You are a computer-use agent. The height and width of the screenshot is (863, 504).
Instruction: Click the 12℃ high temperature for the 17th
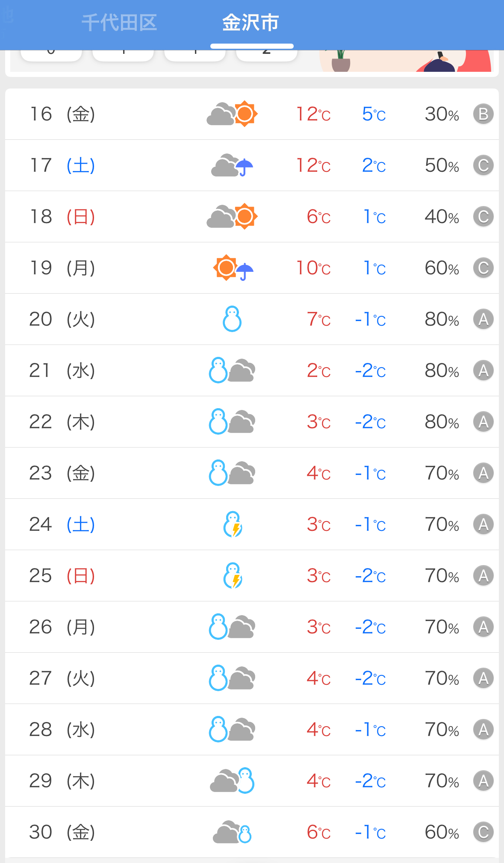pyautogui.click(x=313, y=165)
